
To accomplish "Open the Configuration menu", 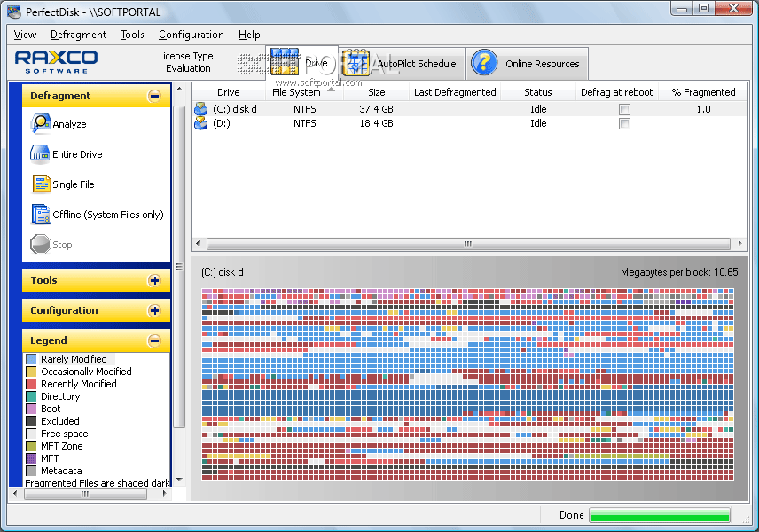I will point(192,35).
